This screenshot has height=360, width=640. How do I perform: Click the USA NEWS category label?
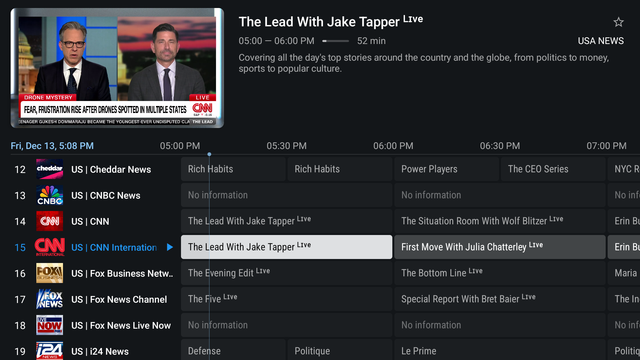pyautogui.click(x=600, y=41)
